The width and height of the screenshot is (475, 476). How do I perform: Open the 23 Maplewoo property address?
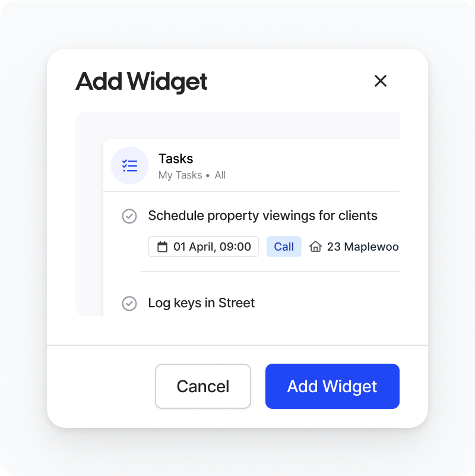click(x=363, y=247)
